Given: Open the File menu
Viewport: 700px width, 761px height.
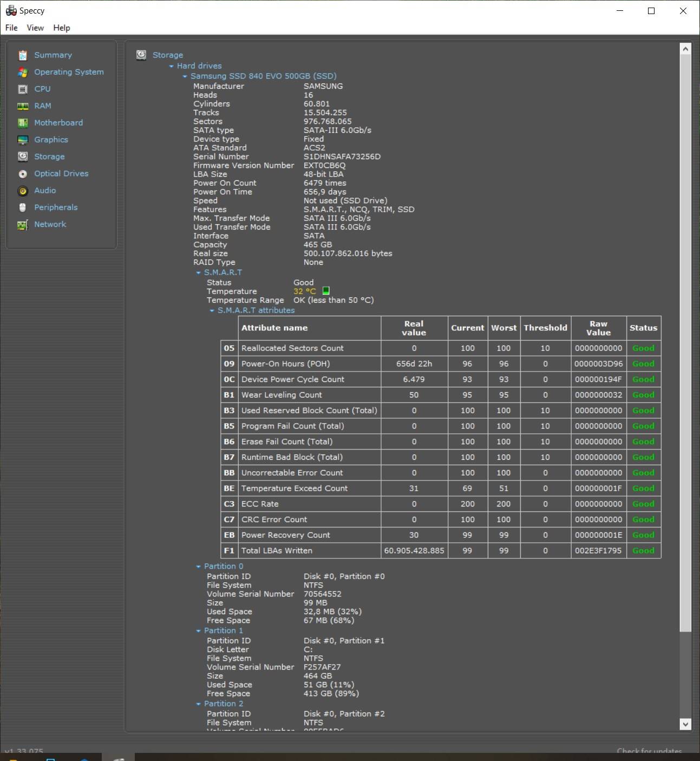Looking at the screenshot, I should [11, 28].
